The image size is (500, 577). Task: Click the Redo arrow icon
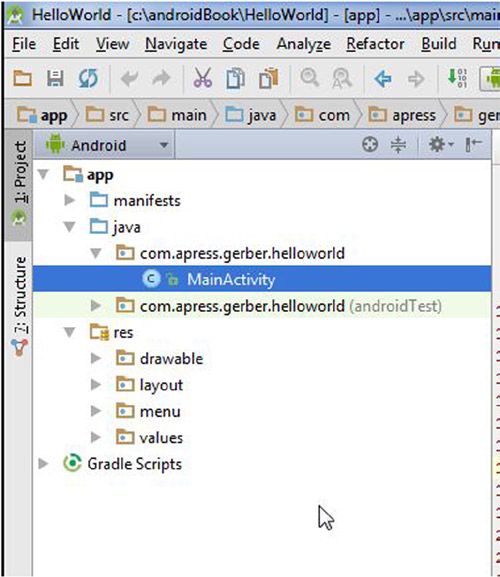pos(161,78)
